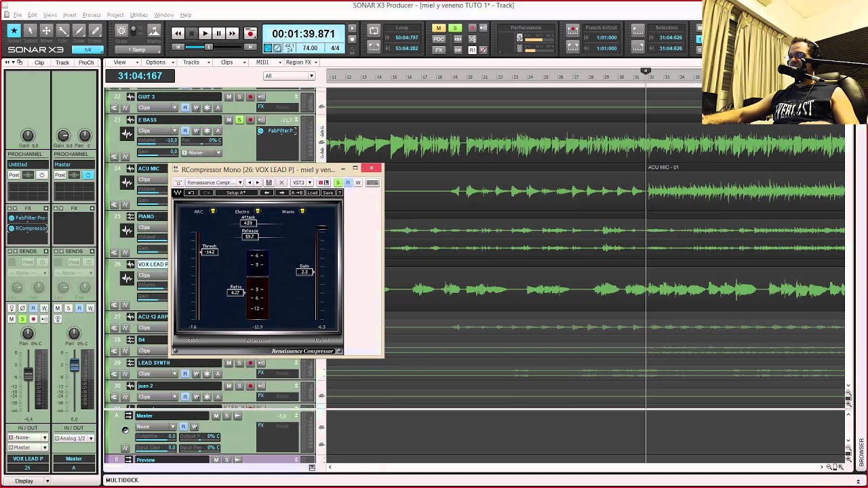Click the Thresh value box in RCompressor

(210, 252)
